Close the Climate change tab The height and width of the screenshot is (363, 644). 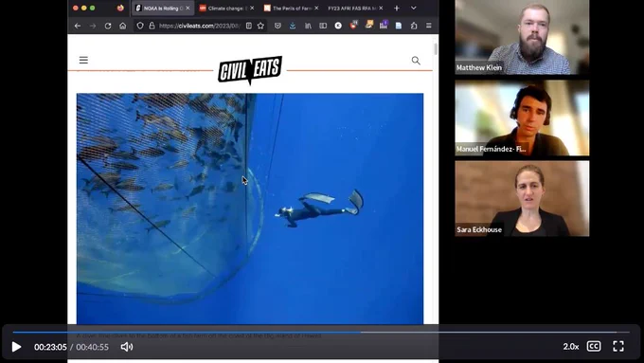point(252,8)
